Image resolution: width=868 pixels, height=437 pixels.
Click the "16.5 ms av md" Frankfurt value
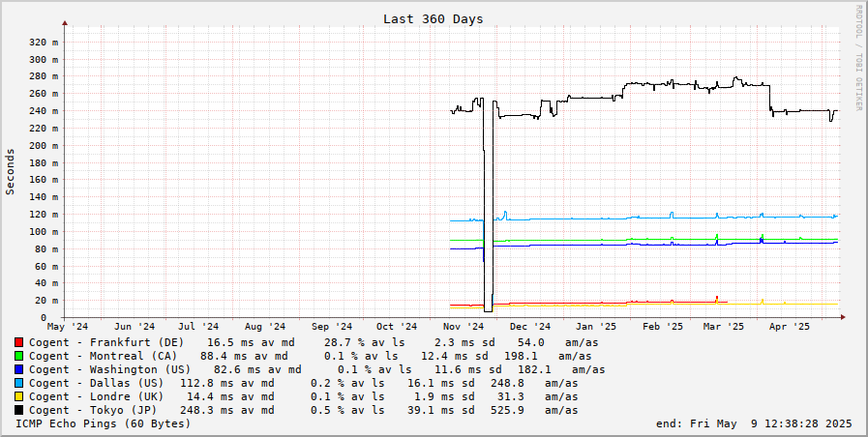pyautogui.click(x=251, y=343)
